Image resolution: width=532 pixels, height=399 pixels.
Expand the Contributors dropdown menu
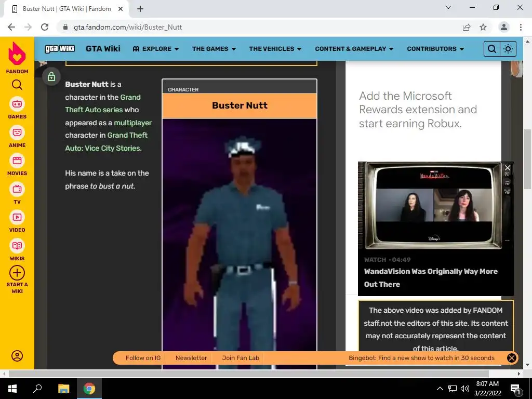pos(435,49)
